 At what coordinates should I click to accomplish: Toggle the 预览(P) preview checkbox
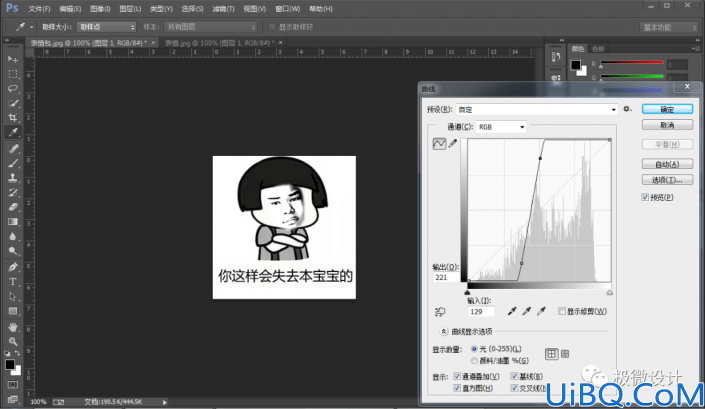pyautogui.click(x=645, y=197)
